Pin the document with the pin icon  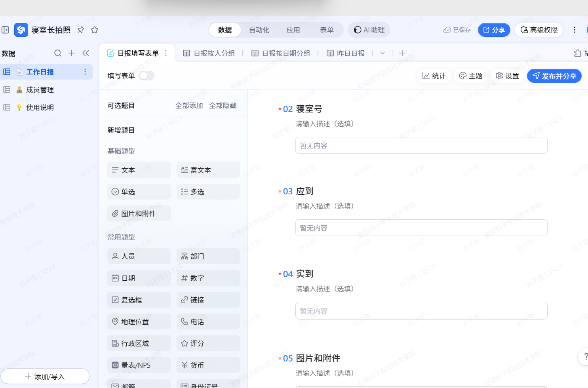[x=81, y=30]
